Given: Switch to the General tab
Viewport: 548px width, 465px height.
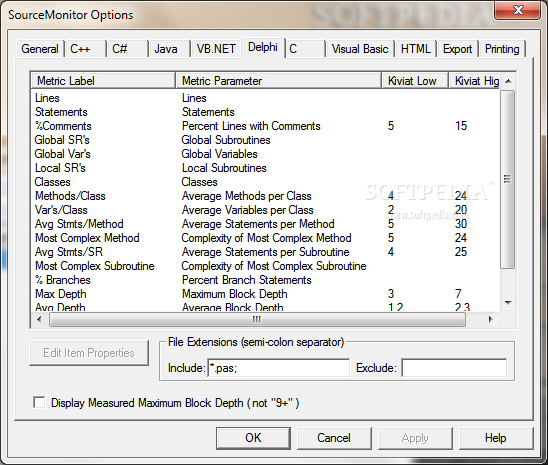Looking at the screenshot, I should tap(40, 49).
